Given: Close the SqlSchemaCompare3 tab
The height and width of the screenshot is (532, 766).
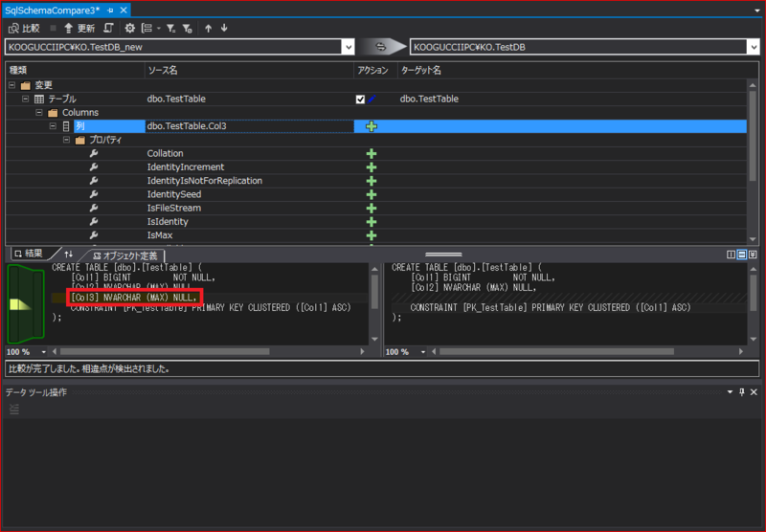Looking at the screenshot, I should coord(124,11).
